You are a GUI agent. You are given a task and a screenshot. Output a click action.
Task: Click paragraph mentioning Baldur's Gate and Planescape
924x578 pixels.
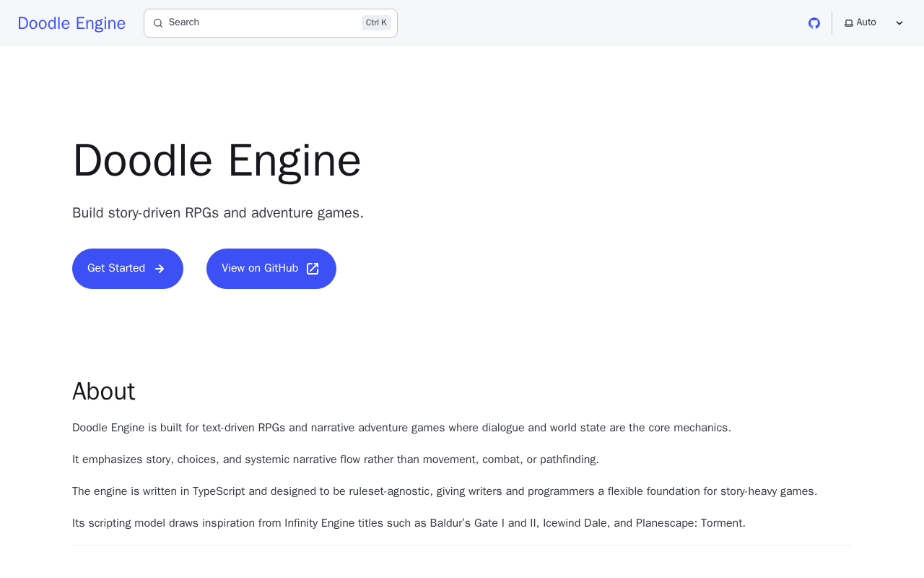409,523
